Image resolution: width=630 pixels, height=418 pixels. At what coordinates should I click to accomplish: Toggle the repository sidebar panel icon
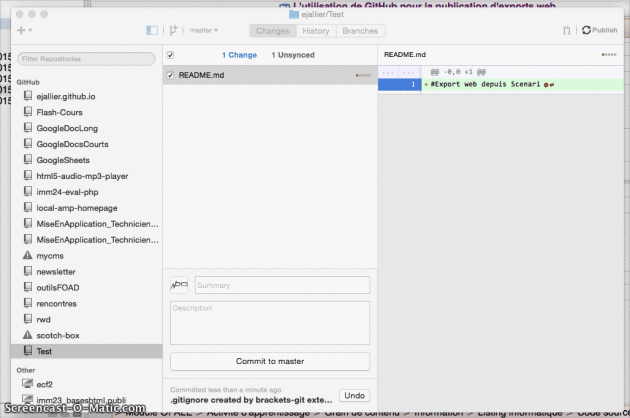pos(152,30)
